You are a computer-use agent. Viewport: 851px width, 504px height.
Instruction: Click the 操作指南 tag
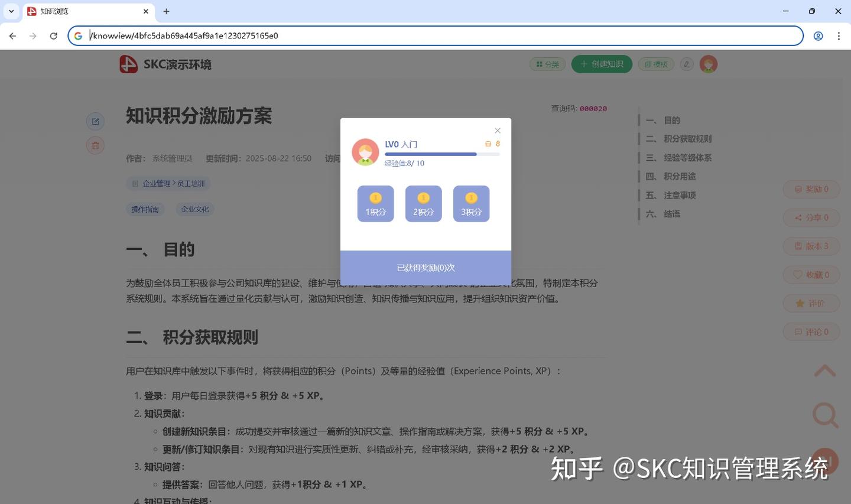(x=145, y=209)
